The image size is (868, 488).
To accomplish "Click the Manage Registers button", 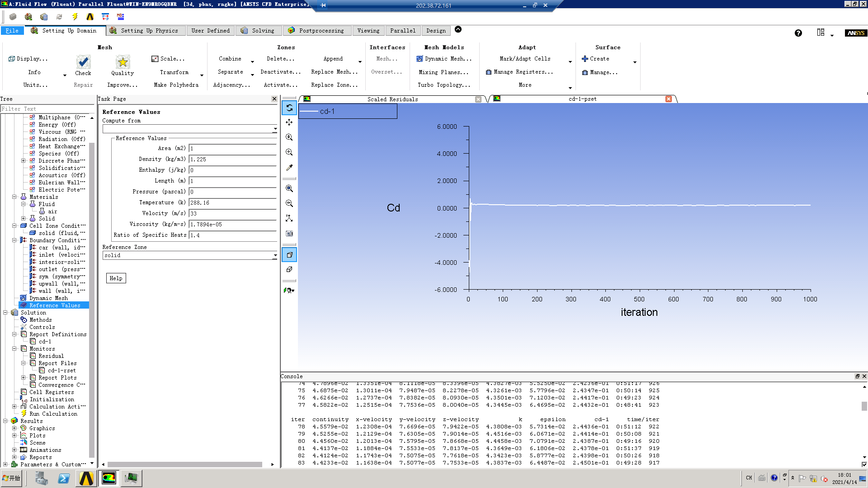I will point(519,72).
